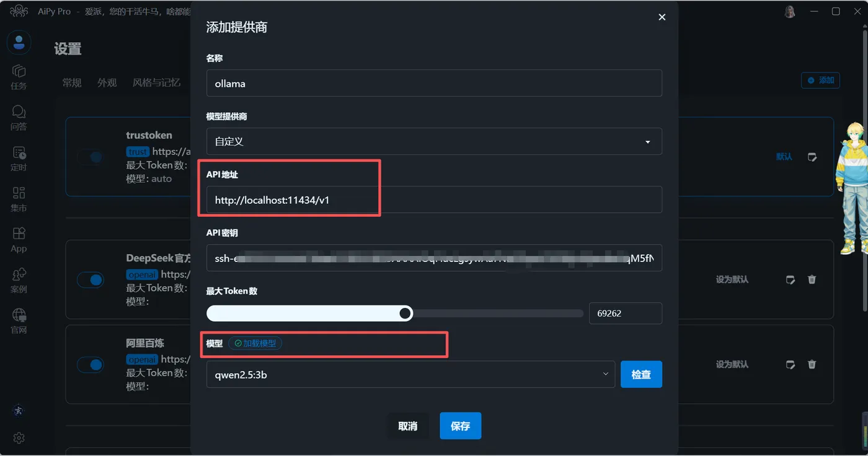Screen dimensions: 868x456
Task: Click the 加载模型 button
Action: 255,343
